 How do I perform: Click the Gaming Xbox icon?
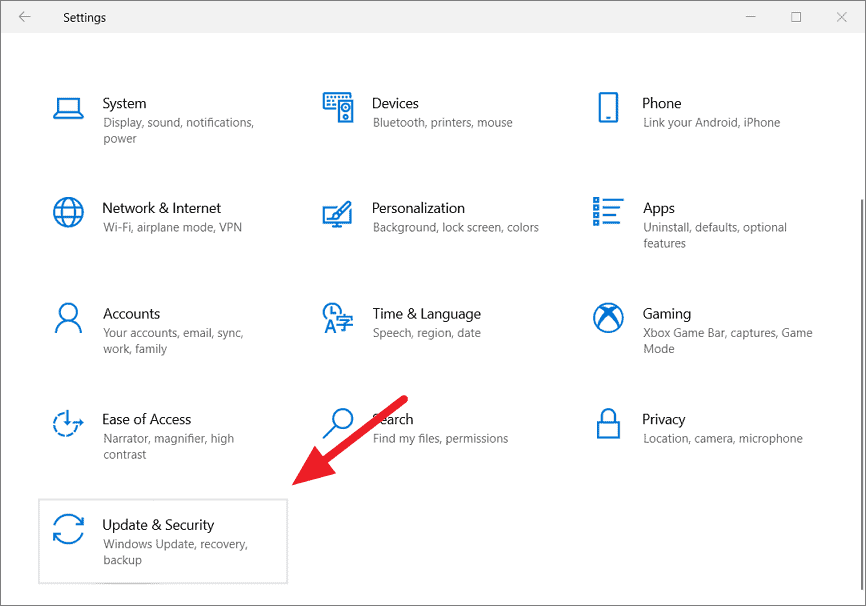tap(608, 318)
